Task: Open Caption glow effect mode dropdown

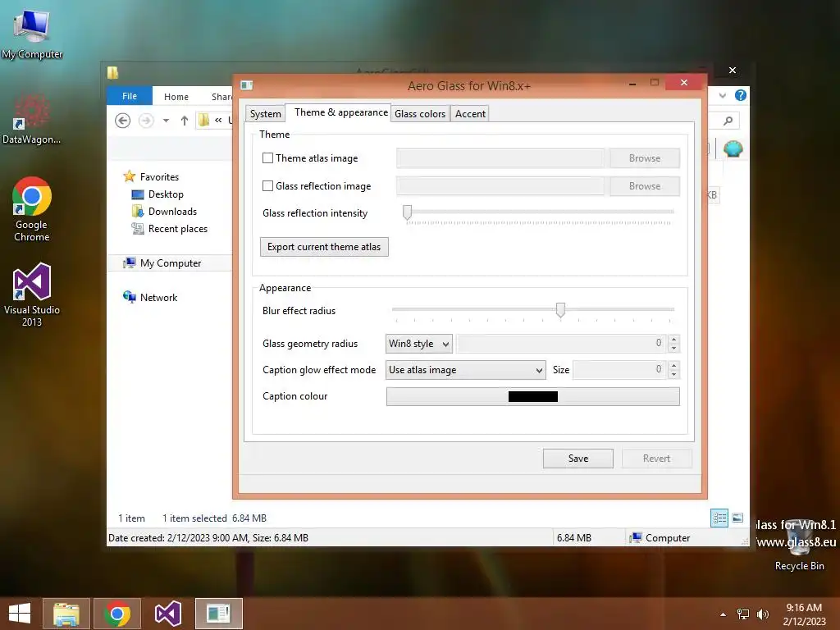Action: 466,370
